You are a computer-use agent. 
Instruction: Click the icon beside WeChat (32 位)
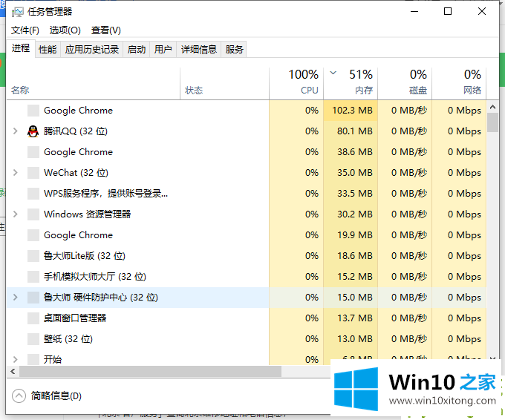[33, 173]
